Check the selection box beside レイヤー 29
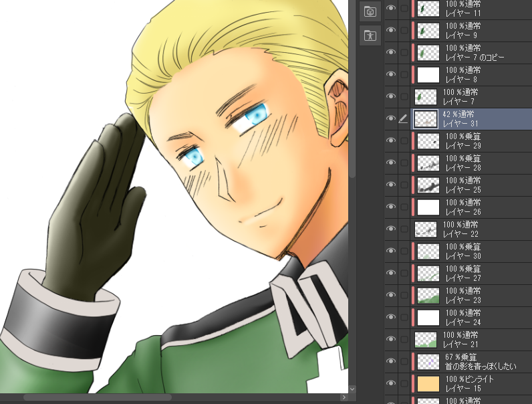The height and width of the screenshot is (404, 532). click(404, 141)
